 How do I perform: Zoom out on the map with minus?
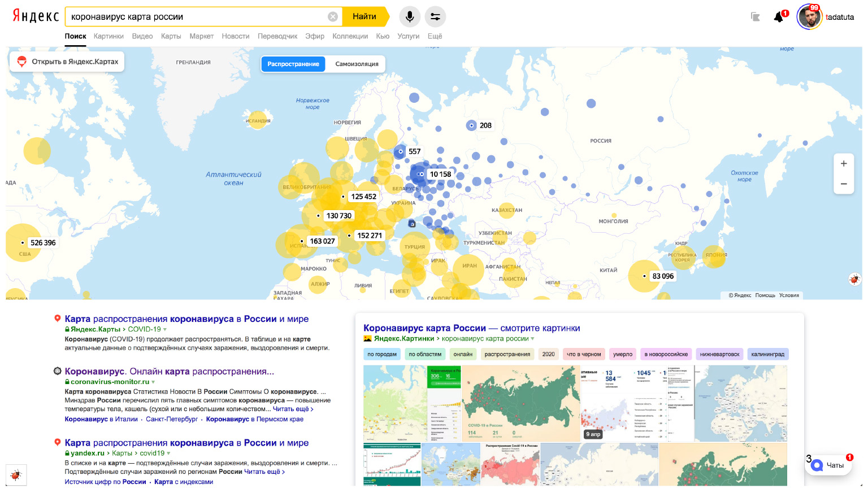[x=844, y=184]
